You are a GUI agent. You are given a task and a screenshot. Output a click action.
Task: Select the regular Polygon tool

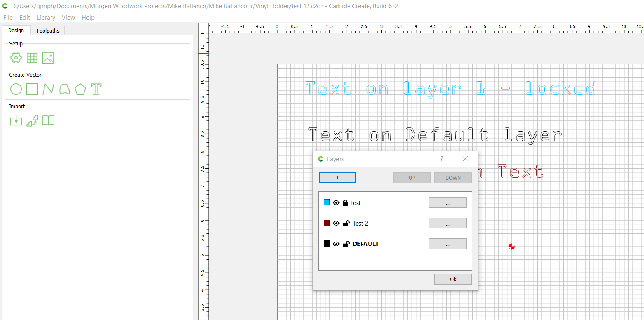tap(80, 89)
